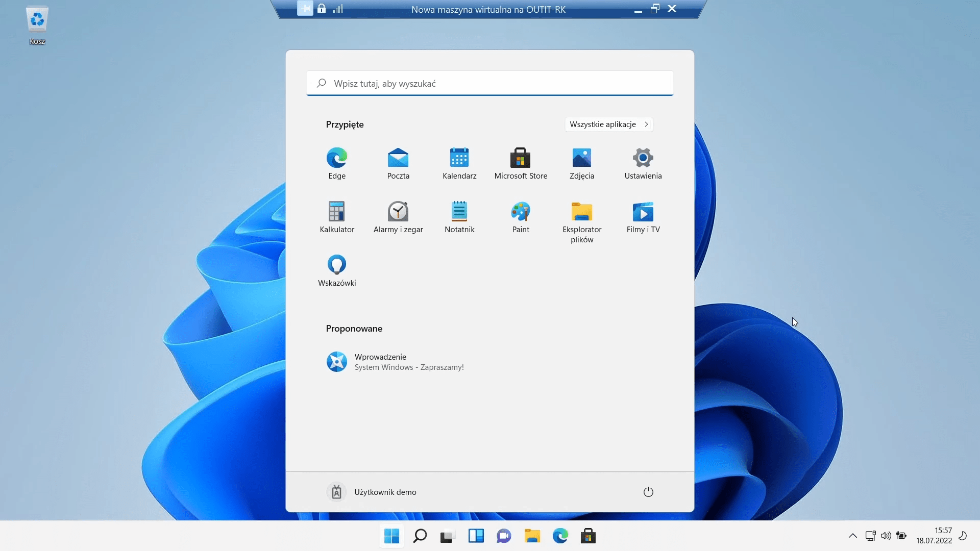Open Ustawienia settings app
980x551 pixels.
pyautogui.click(x=643, y=163)
